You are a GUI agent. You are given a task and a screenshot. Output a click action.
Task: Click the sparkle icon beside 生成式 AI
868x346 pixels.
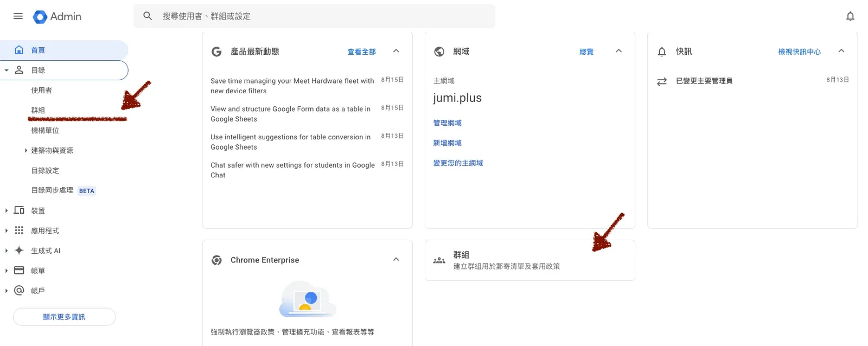(19, 251)
